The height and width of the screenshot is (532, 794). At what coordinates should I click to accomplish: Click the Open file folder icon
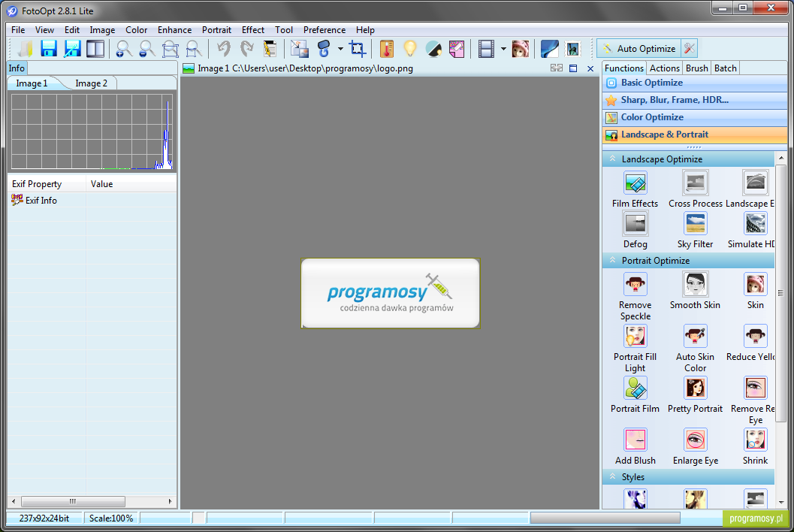pos(24,49)
